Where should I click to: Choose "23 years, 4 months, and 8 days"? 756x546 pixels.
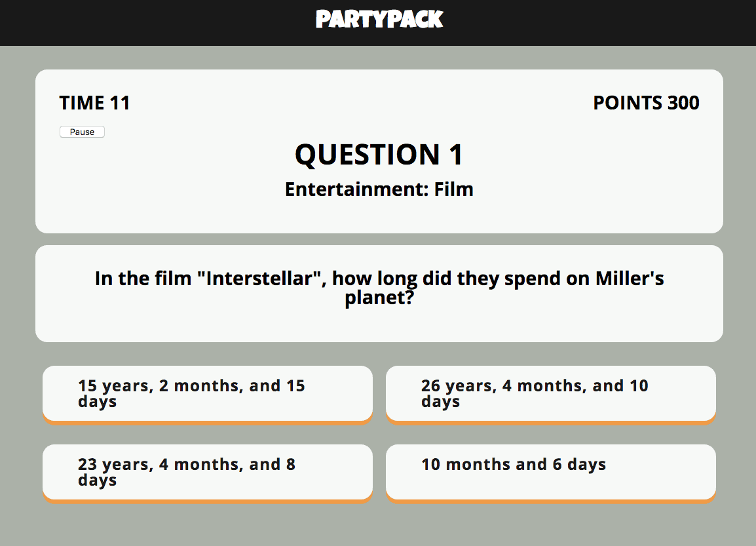click(x=207, y=472)
